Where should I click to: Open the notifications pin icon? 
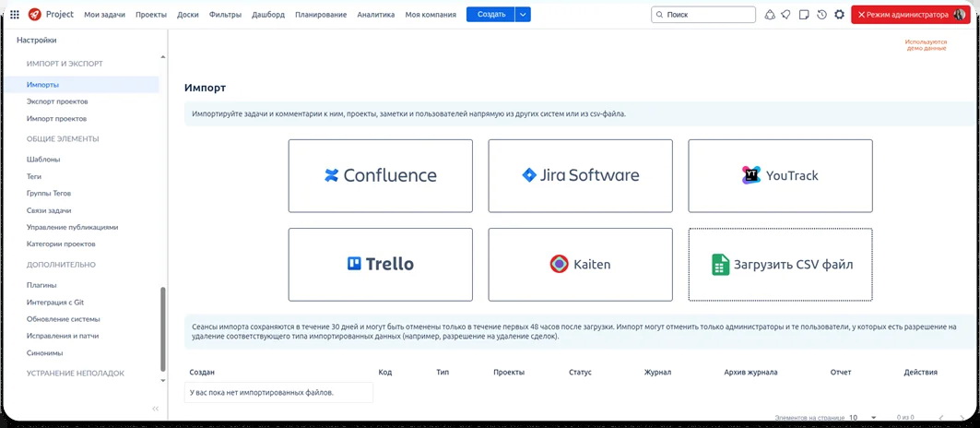[786, 15]
